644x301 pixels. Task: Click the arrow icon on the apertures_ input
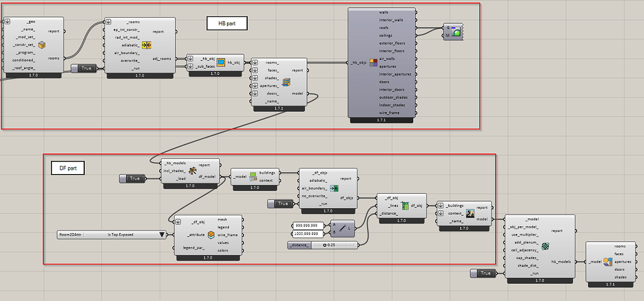[255, 86]
